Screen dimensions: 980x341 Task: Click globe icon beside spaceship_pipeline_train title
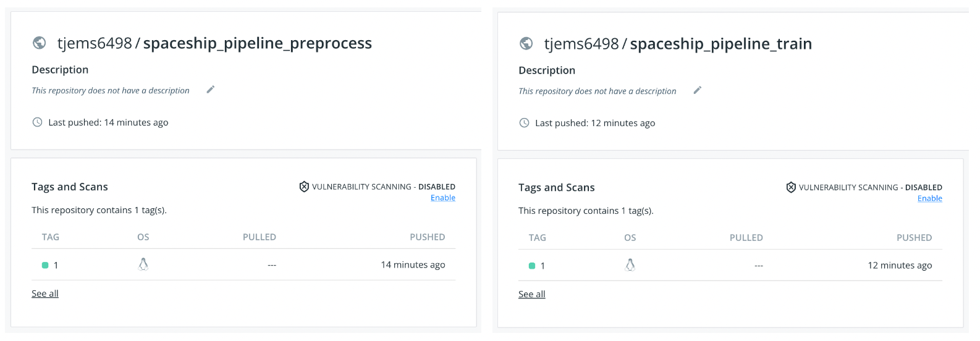click(x=526, y=43)
